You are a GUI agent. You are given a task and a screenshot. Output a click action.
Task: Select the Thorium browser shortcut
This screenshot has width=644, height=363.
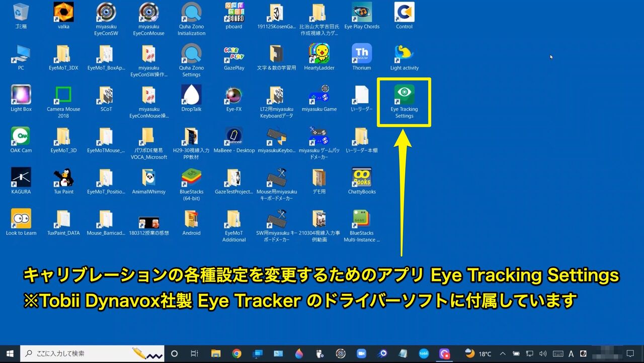[361, 57]
